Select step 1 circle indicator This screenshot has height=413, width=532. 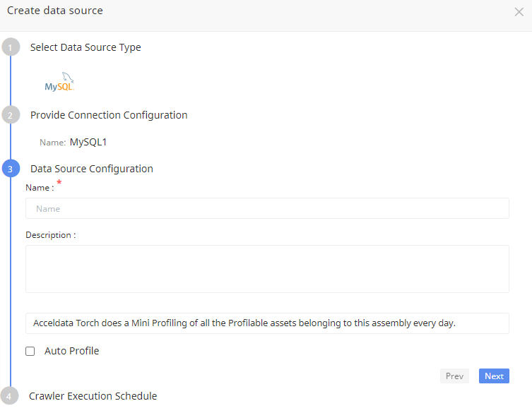[x=11, y=47]
